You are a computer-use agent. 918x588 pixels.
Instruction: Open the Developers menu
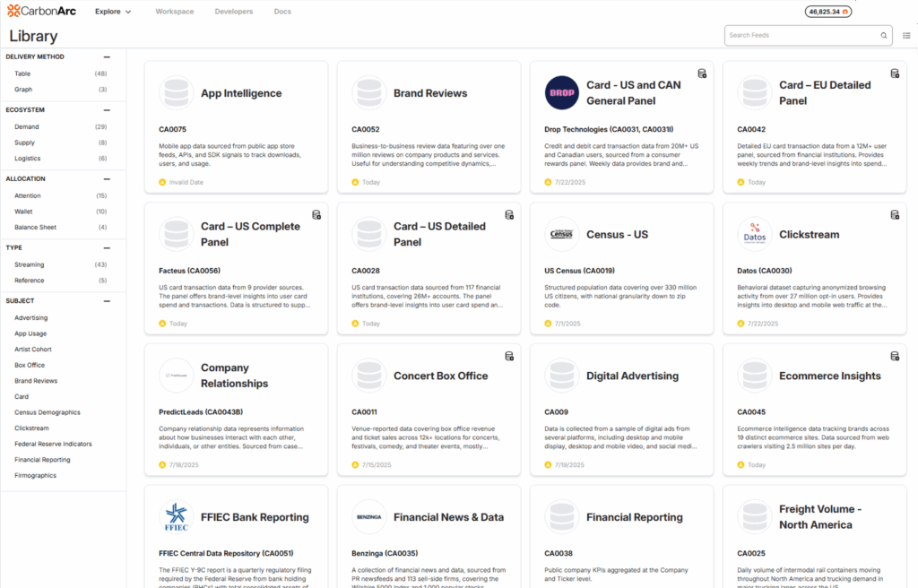click(x=234, y=12)
